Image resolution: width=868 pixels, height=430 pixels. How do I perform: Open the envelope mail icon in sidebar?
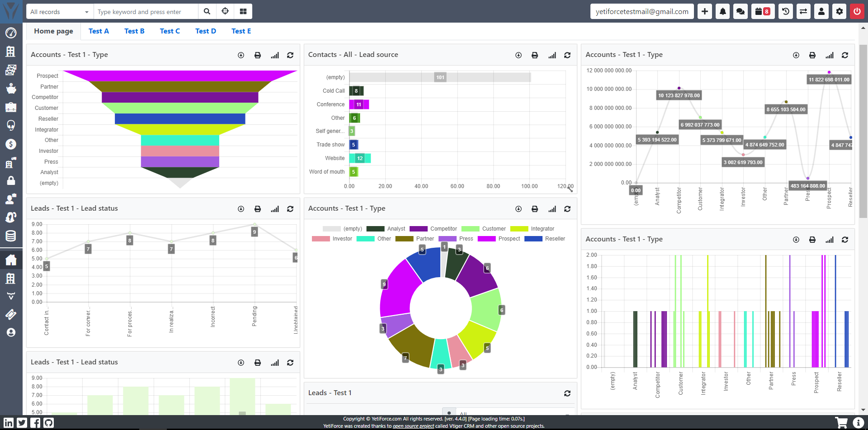click(x=11, y=70)
